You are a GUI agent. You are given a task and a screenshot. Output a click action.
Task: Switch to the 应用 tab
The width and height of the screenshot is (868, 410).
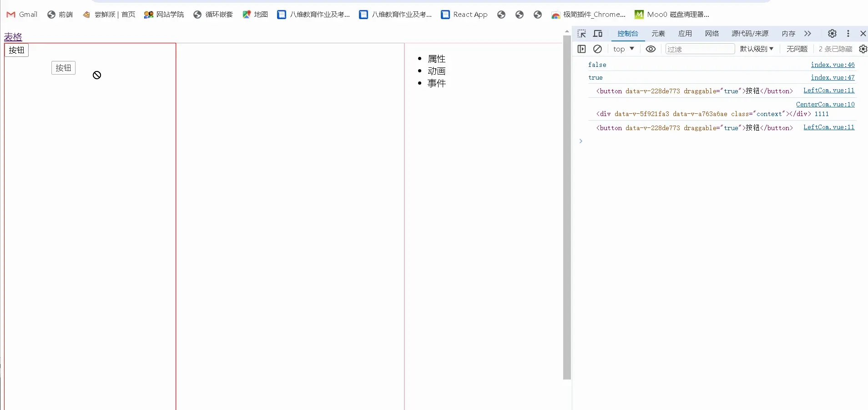tap(685, 34)
